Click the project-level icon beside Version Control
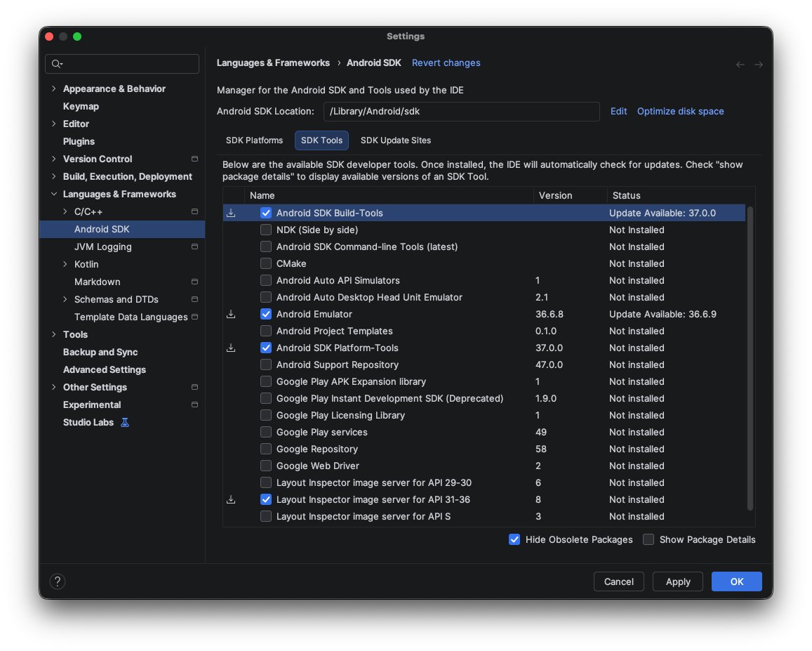Image resolution: width=812 pixels, height=651 pixels. (x=194, y=159)
